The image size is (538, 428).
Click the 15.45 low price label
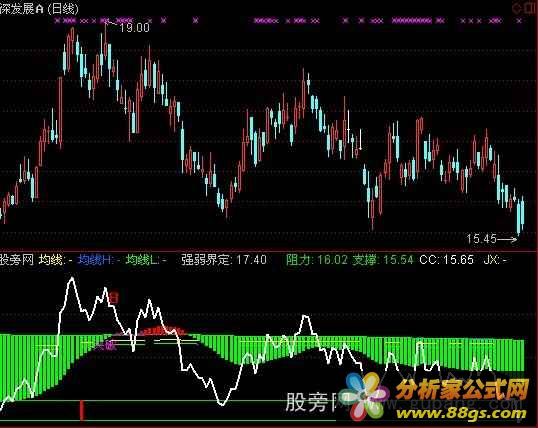(481, 239)
